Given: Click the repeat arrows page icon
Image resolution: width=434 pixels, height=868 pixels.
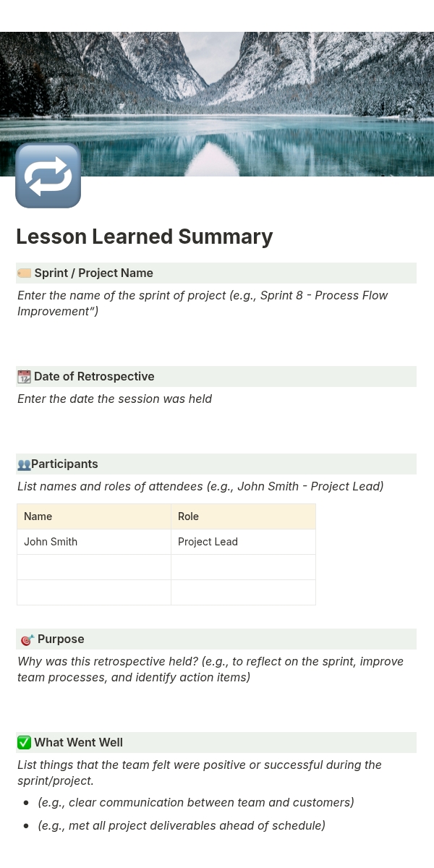Looking at the screenshot, I should click(x=48, y=176).
